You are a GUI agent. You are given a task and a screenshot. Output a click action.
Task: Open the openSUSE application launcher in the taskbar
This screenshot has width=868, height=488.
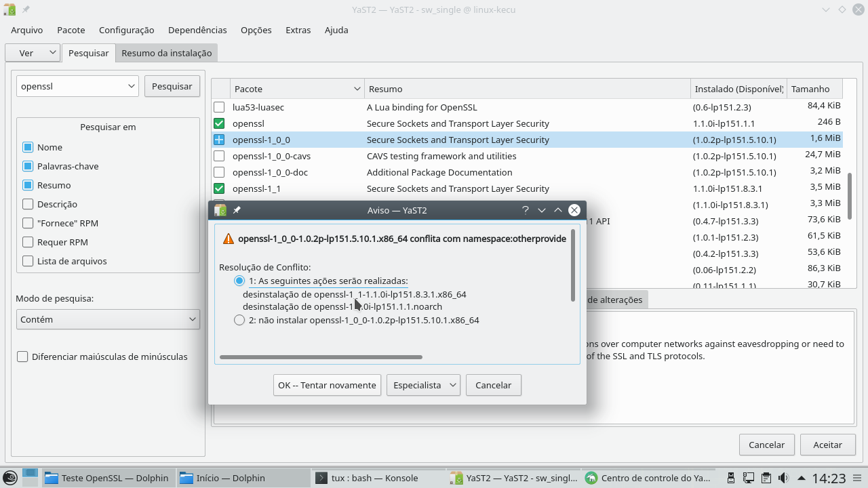pos(9,478)
